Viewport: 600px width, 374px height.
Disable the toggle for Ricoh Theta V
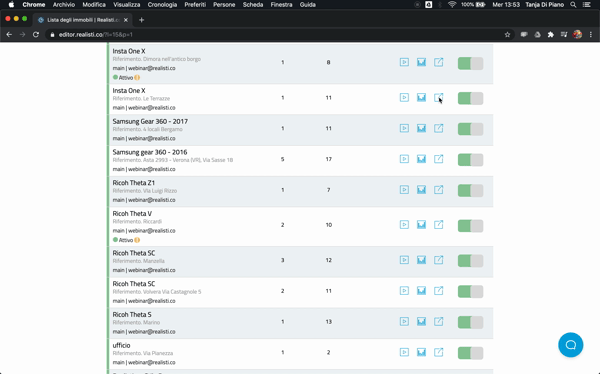[x=470, y=225]
